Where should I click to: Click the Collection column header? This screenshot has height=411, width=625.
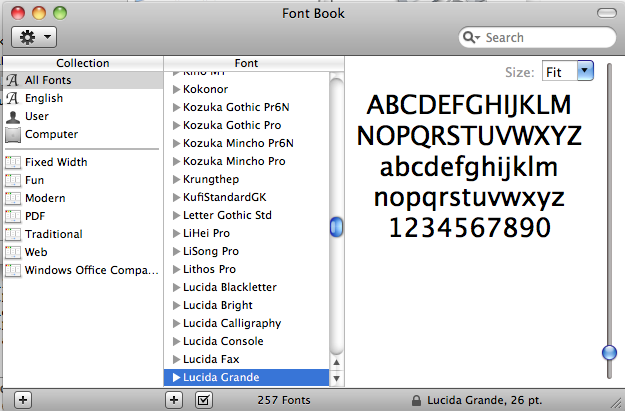(x=83, y=63)
